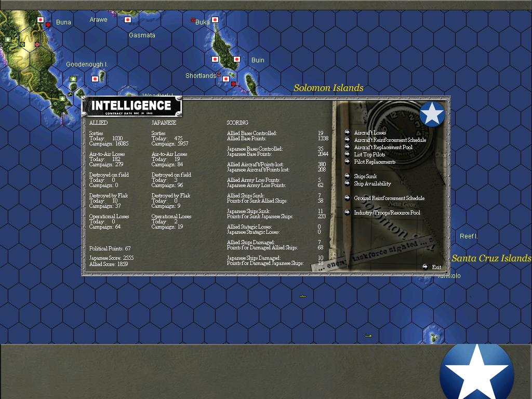
Task: View the Ships Sunk list
Action: click(365, 176)
